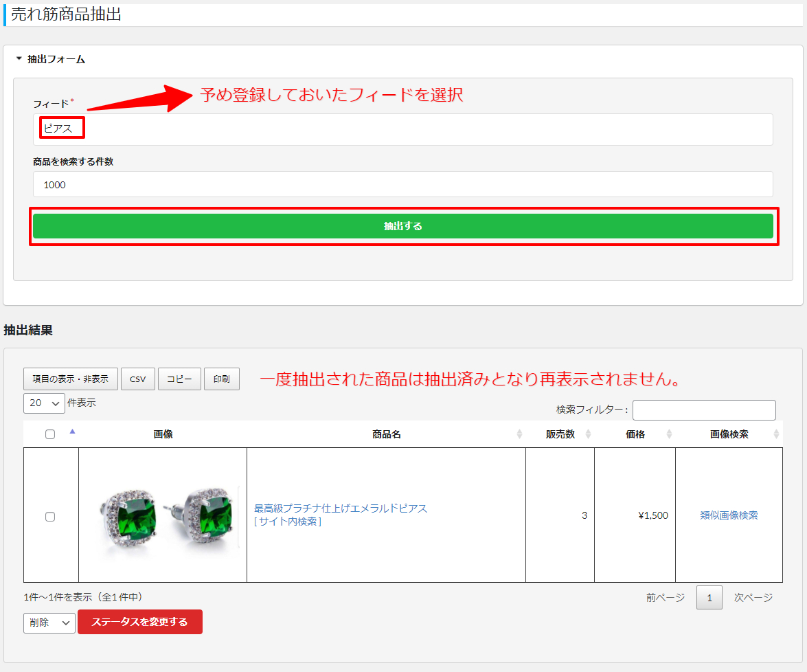Click the 売れ筋商品抽出 page title
The width and height of the screenshot is (807, 672).
[66, 14]
